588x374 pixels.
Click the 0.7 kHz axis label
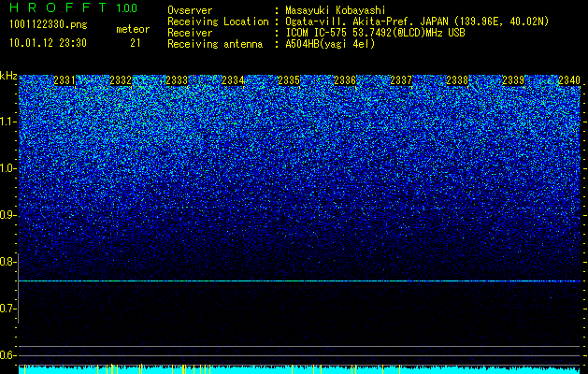(x=8, y=309)
